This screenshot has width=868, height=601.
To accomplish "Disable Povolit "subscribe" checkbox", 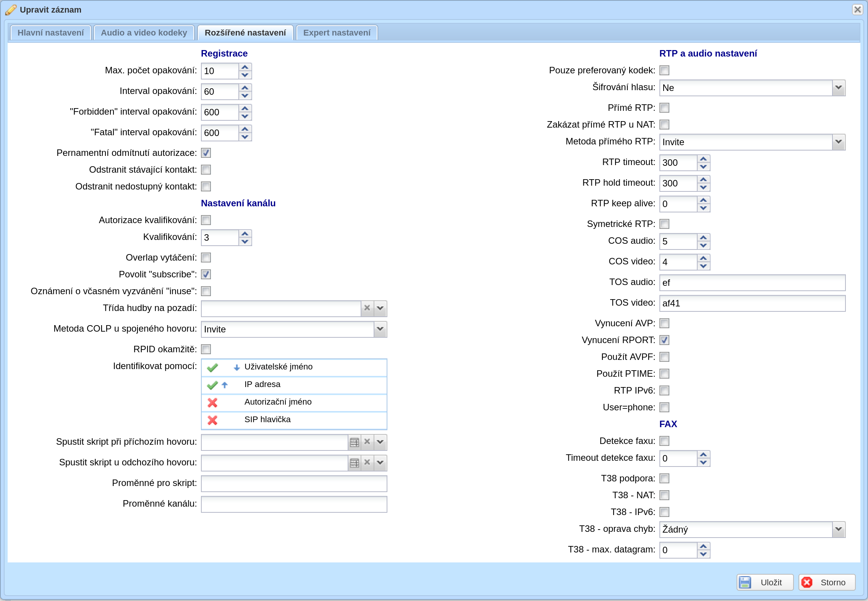I will click(x=206, y=274).
